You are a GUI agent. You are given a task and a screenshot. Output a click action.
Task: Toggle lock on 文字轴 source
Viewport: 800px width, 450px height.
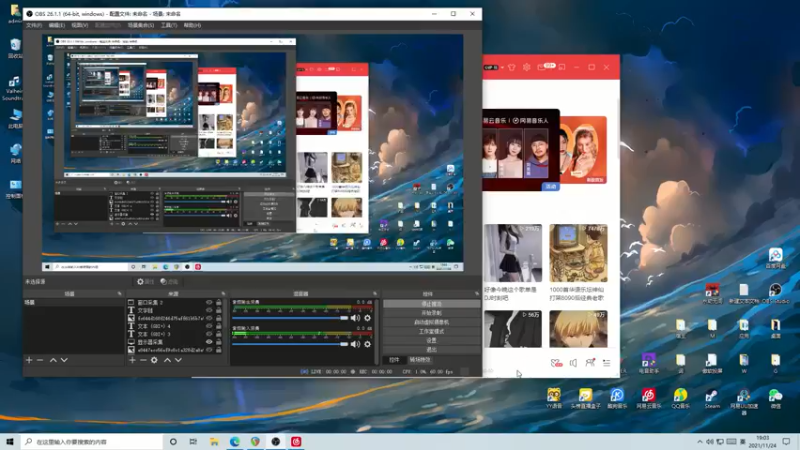click(x=219, y=309)
